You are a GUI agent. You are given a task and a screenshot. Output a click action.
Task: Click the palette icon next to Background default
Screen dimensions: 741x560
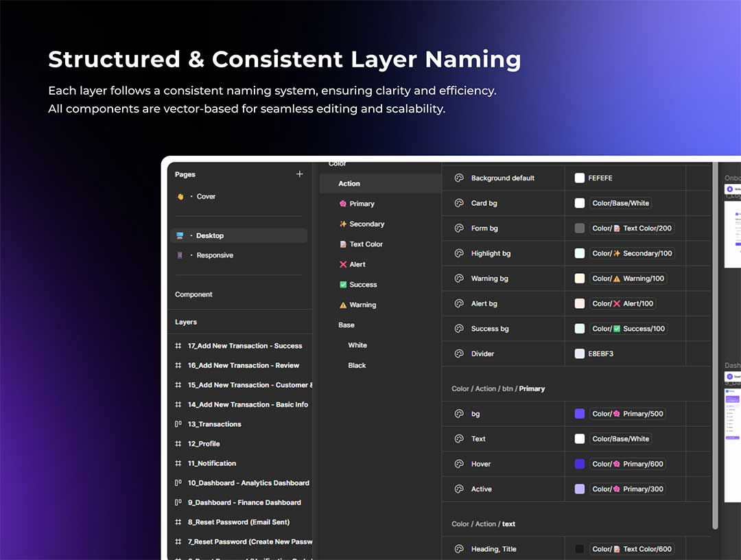459,178
